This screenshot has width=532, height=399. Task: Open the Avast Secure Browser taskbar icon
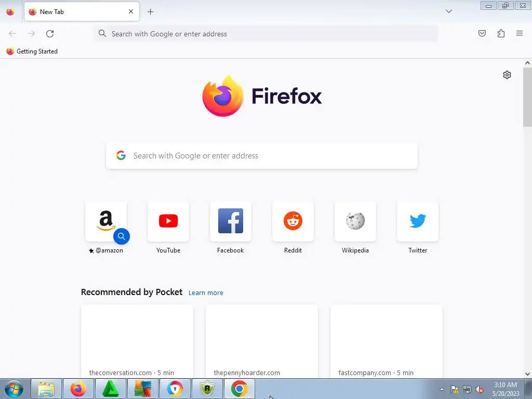click(175, 389)
